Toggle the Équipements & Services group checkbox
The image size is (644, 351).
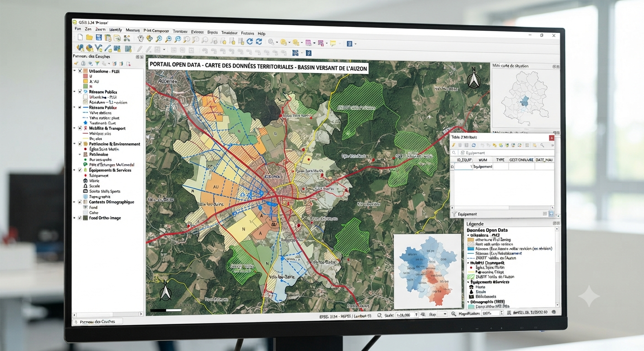click(80, 170)
